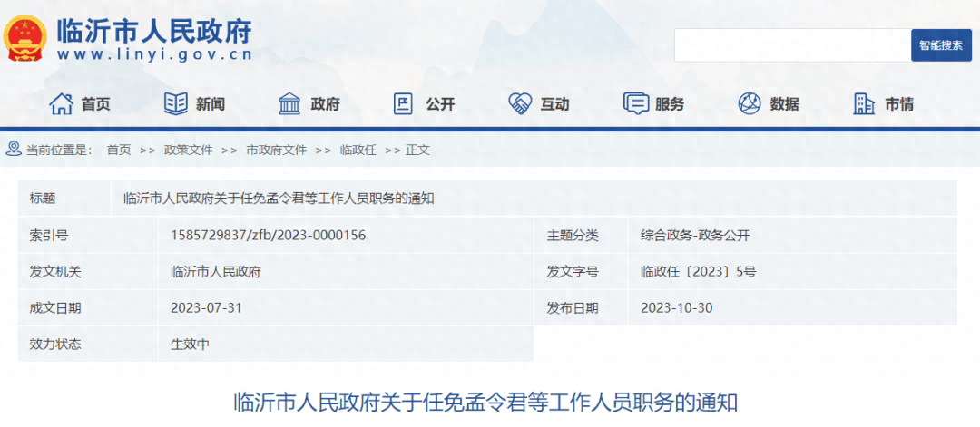Click the 当前位置是 label
This screenshot has height=427, width=980.
(x=59, y=150)
